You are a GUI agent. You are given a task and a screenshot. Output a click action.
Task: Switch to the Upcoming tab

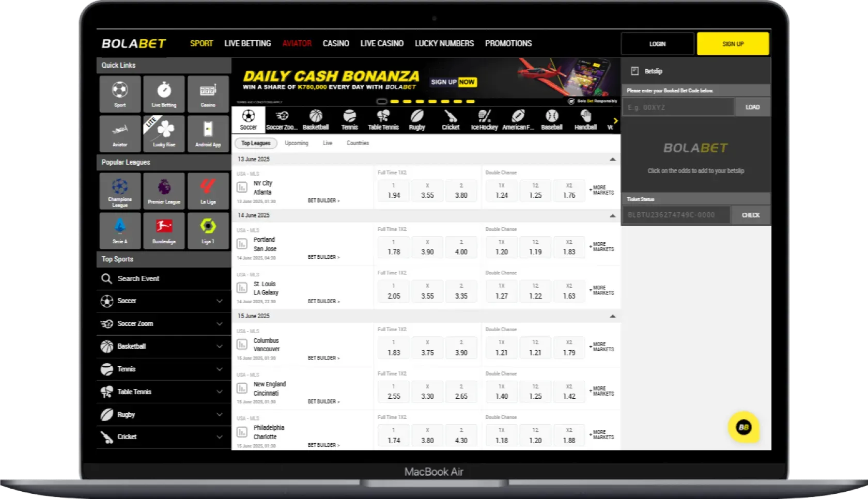coord(297,143)
